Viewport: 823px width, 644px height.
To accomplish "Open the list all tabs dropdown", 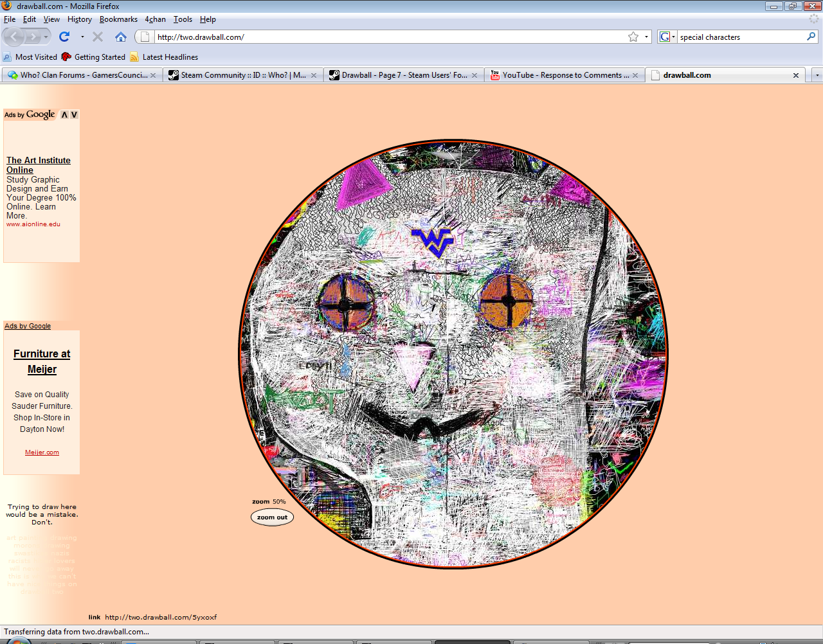I will tap(817, 75).
